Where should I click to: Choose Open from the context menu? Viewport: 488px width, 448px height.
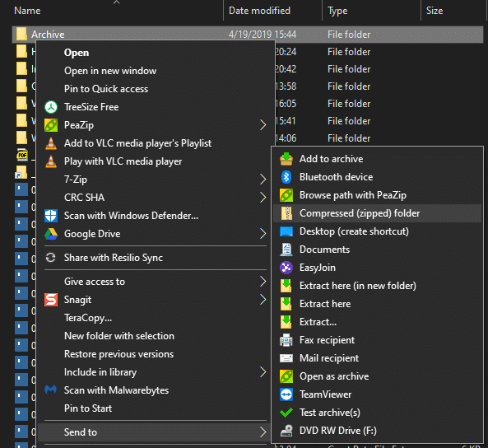tap(77, 53)
